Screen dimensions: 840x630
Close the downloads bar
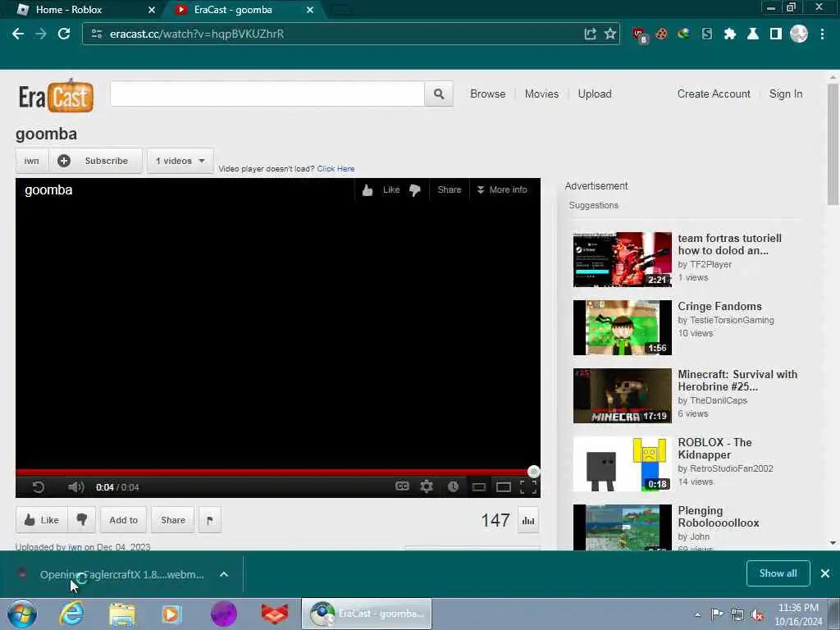825,573
